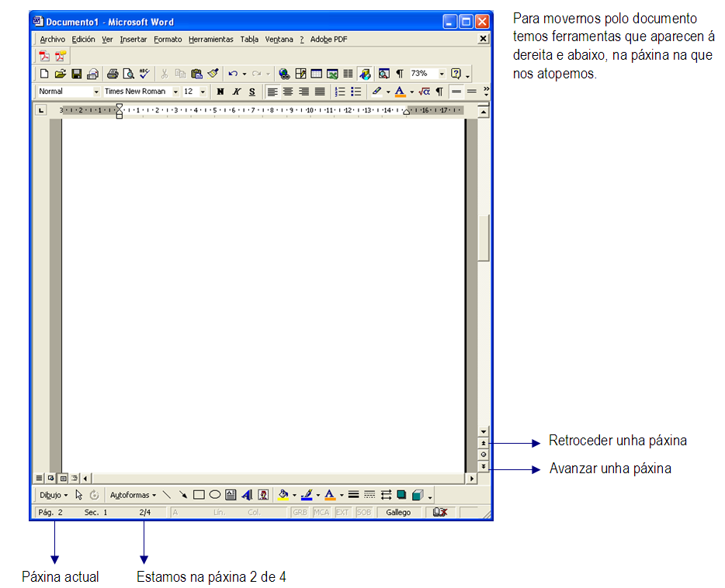Open the Formato menu

tap(168, 39)
